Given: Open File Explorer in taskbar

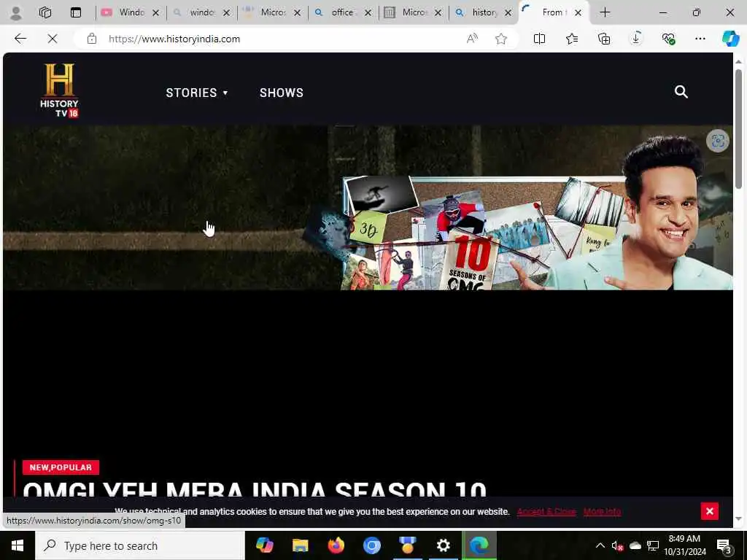Looking at the screenshot, I should click(x=300, y=545).
